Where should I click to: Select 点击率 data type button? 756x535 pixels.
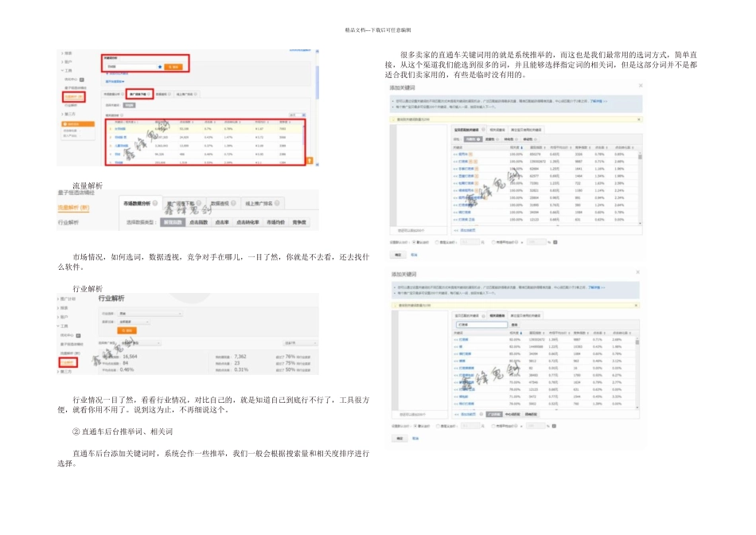(222, 222)
